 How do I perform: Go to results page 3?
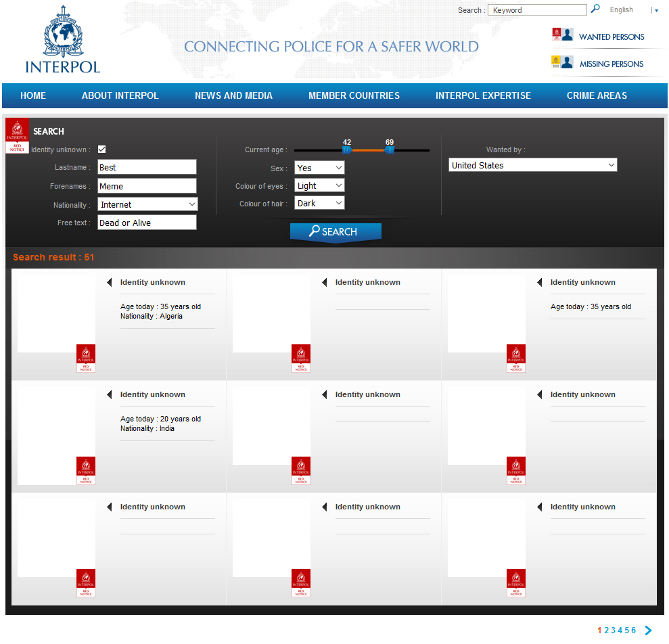click(613, 630)
